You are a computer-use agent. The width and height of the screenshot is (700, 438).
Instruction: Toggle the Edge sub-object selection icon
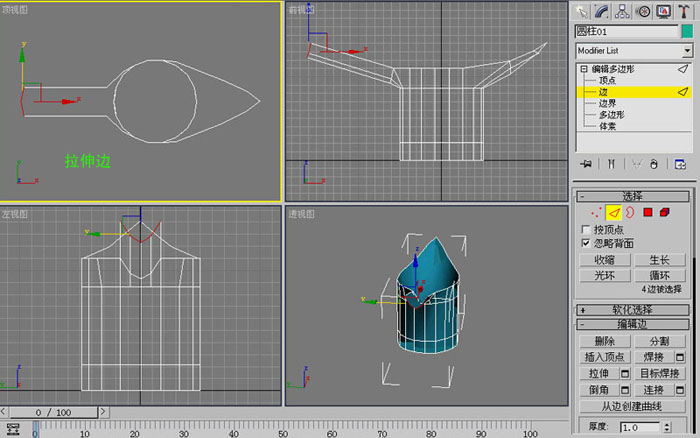[x=613, y=213]
